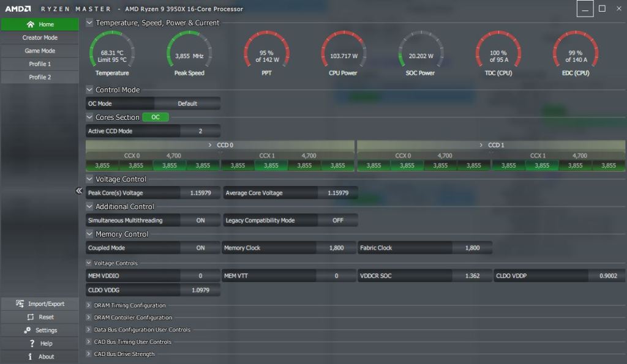The image size is (627, 364).
Task: Expand DRAM Timing Configuration section
Action: 89,305
